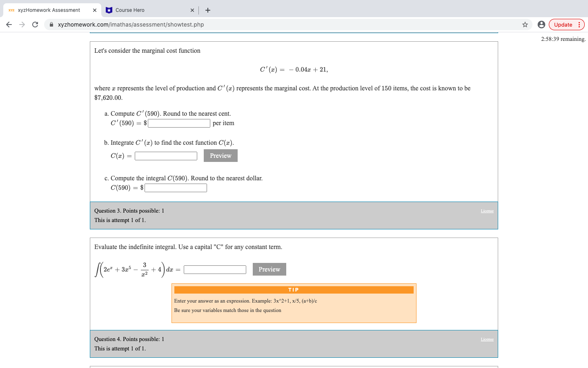588x368 pixels.
Task: Bookmark the page with the star icon
Action: point(525,25)
